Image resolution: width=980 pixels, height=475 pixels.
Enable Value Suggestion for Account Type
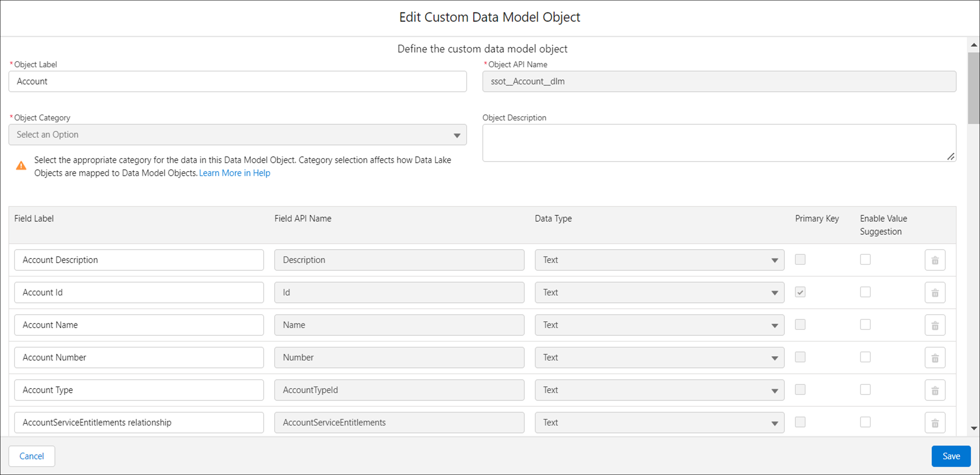865,389
